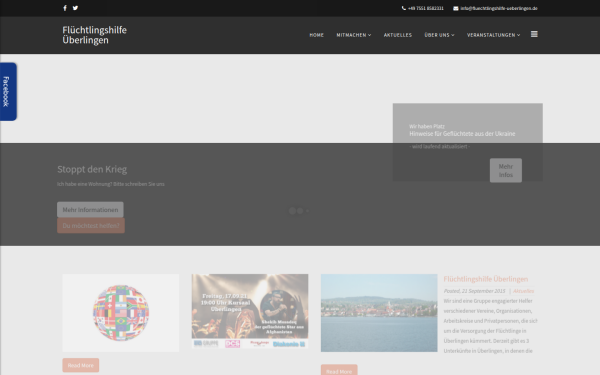Go to the Home menu item
Viewport: 600px width, 375px height.
coord(316,35)
